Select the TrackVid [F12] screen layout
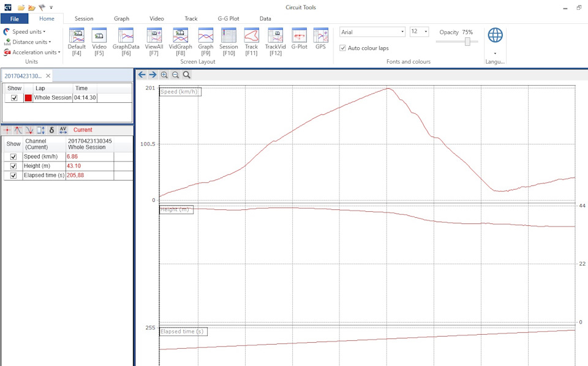This screenshot has width=588, height=366. pyautogui.click(x=275, y=42)
